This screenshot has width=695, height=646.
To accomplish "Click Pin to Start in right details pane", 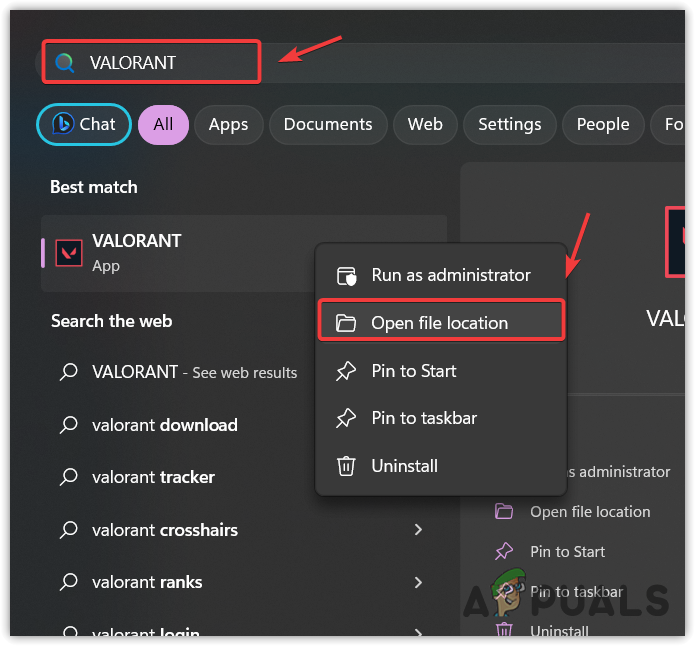I will pos(567,552).
